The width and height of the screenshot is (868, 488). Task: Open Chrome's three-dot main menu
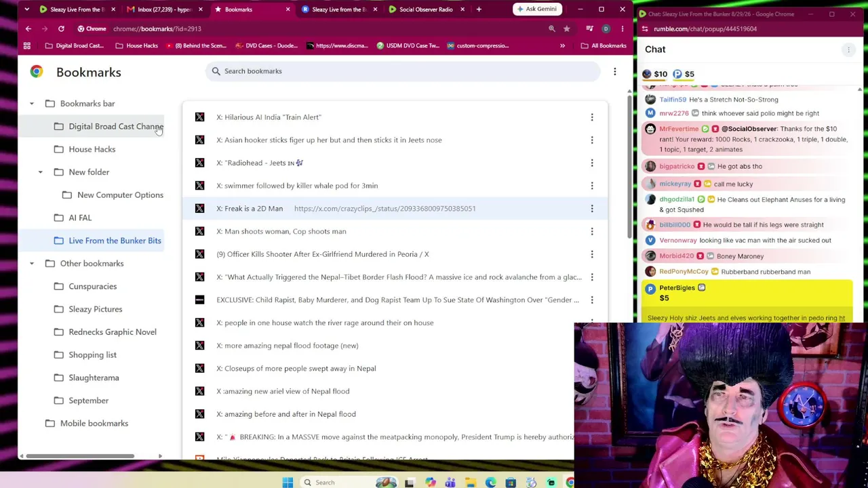tap(622, 28)
